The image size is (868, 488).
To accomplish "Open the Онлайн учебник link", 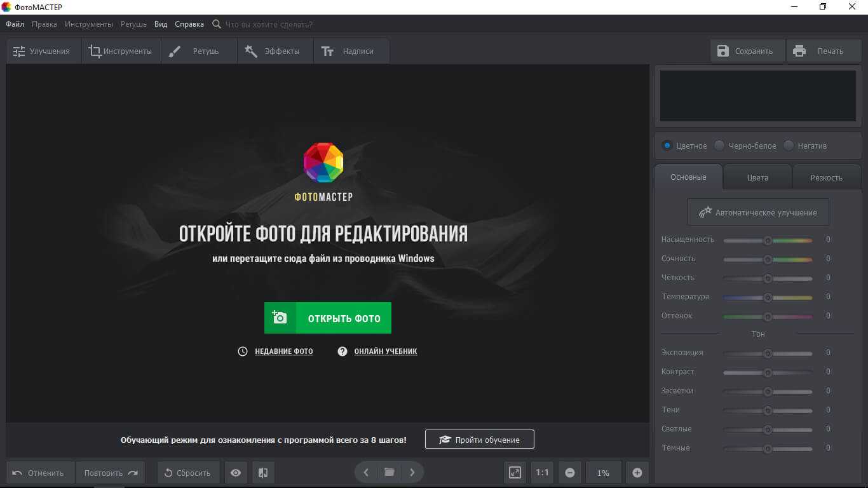I will tap(385, 351).
